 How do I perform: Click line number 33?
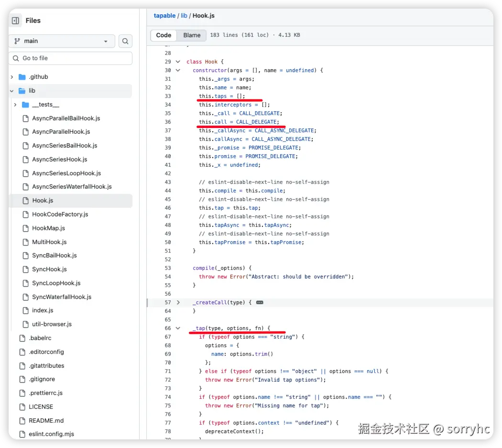168,96
